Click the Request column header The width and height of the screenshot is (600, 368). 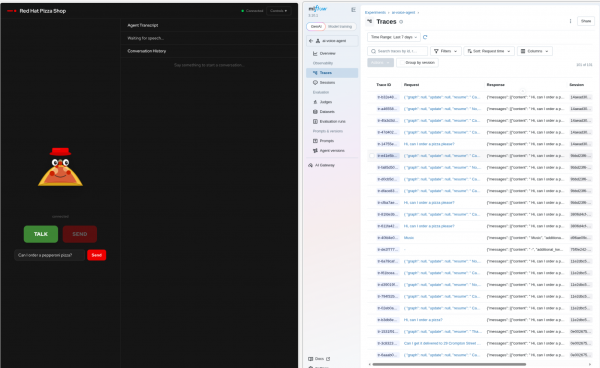pos(411,85)
